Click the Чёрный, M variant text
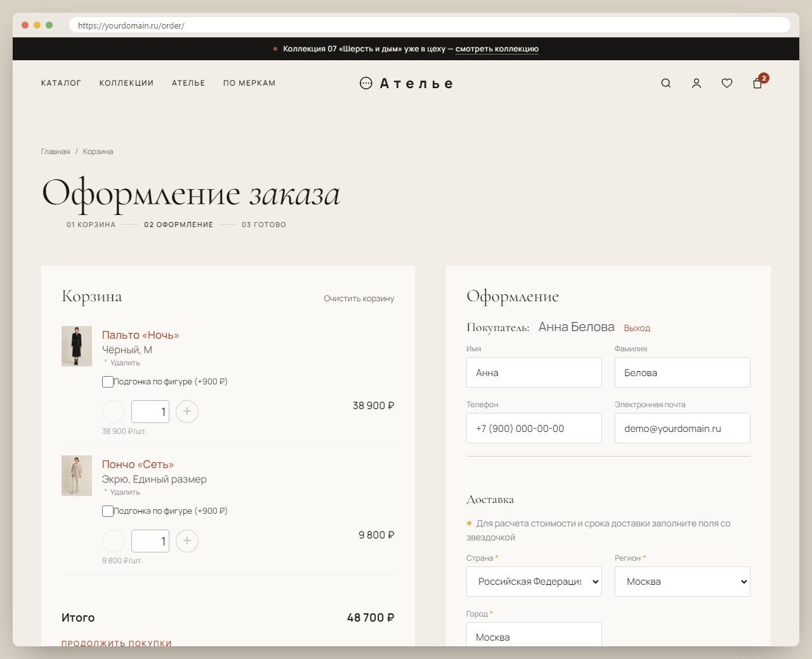The height and width of the screenshot is (659, 812). tap(127, 350)
